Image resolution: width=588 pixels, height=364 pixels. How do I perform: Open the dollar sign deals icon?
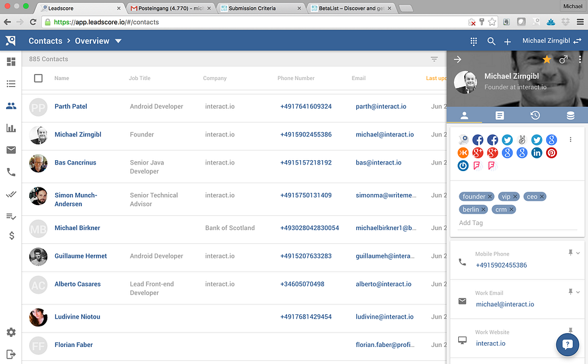point(12,235)
